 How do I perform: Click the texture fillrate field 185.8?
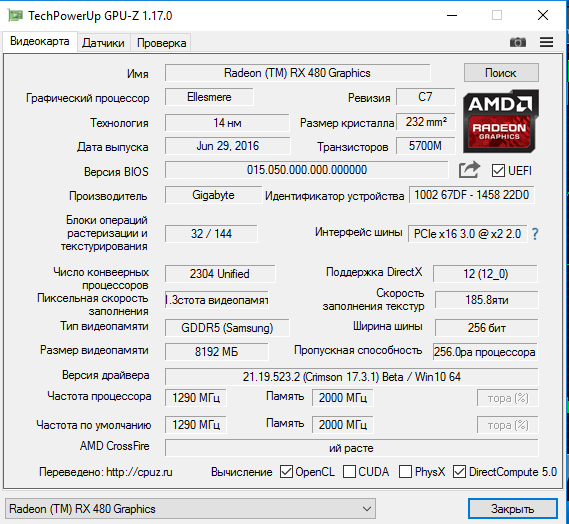tap(487, 300)
